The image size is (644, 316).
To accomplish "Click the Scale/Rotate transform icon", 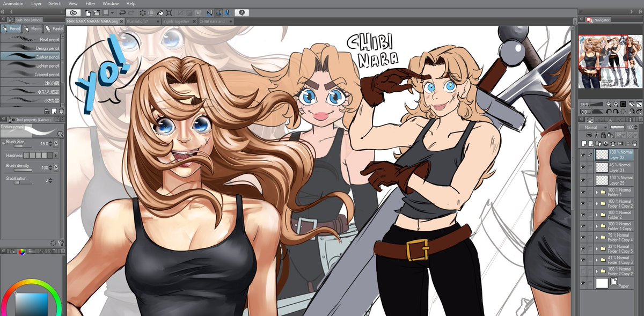I will pyautogui.click(x=169, y=13).
